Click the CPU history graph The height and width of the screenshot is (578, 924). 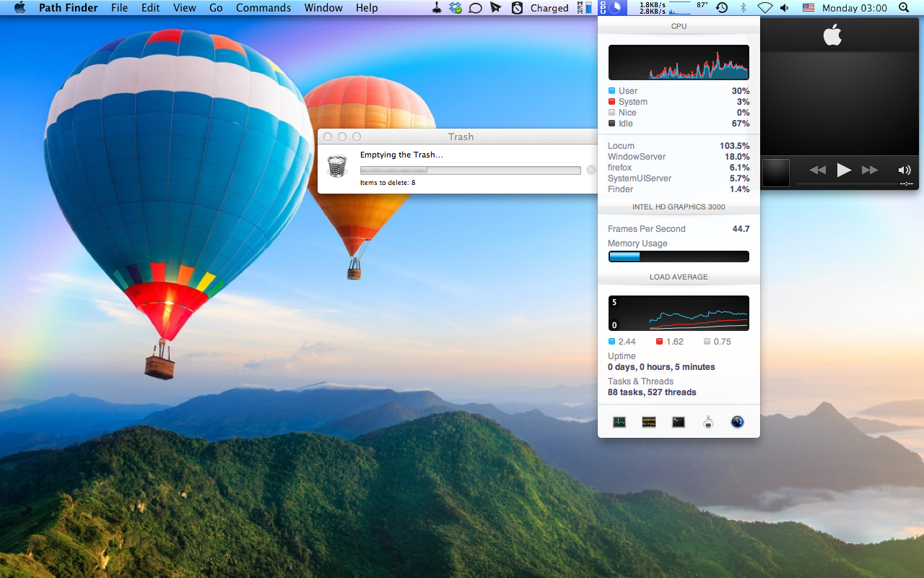tap(679, 63)
